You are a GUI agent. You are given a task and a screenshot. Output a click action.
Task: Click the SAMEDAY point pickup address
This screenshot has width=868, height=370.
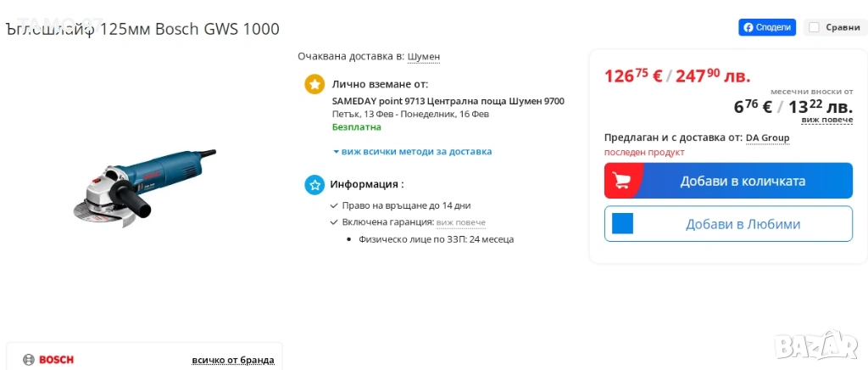coord(448,101)
